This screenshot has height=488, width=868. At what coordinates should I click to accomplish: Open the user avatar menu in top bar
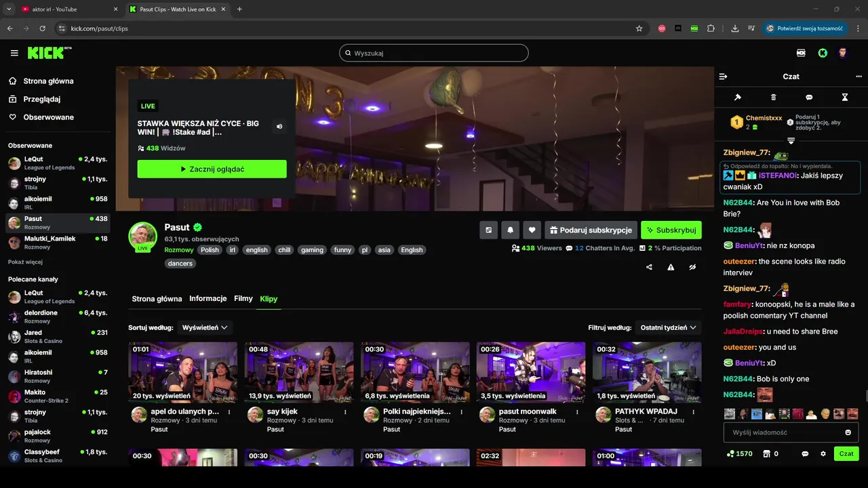click(x=842, y=53)
